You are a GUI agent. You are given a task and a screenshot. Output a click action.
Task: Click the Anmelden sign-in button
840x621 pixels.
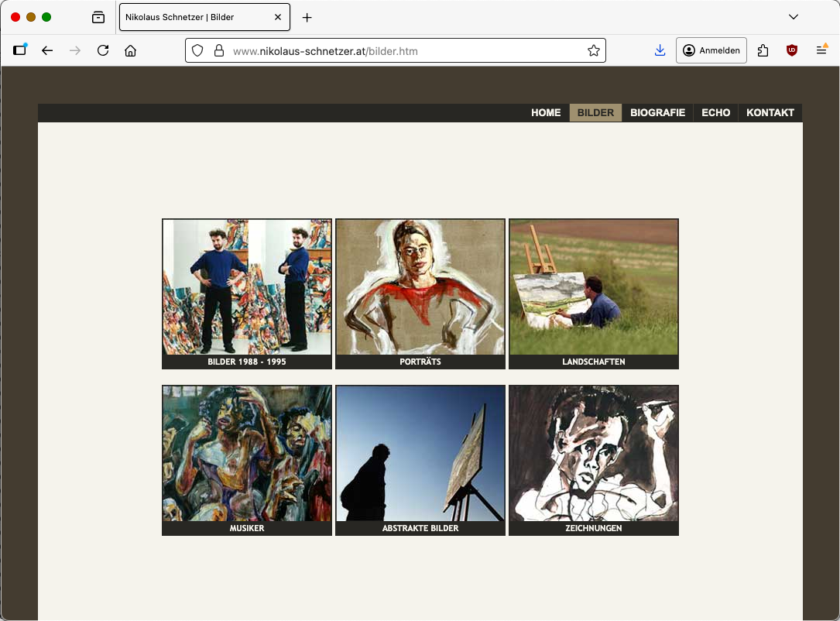tap(711, 50)
